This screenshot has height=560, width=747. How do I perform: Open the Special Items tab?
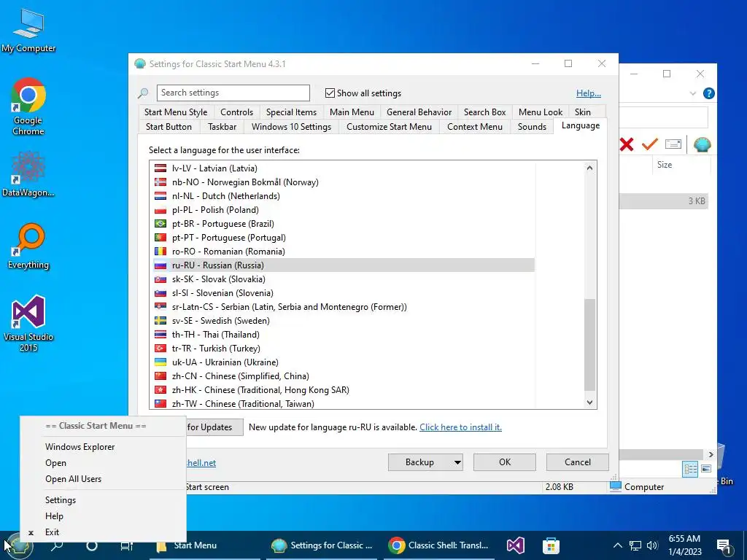(291, 112)
